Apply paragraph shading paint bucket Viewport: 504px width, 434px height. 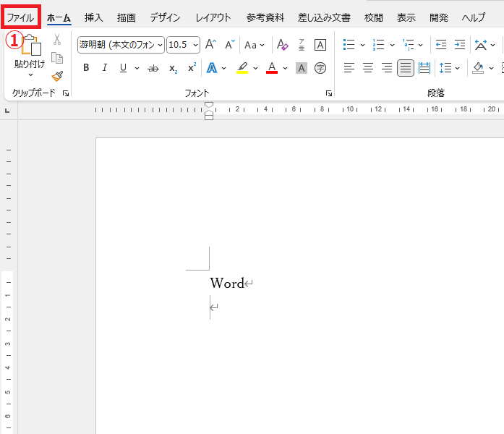point(478,68)
